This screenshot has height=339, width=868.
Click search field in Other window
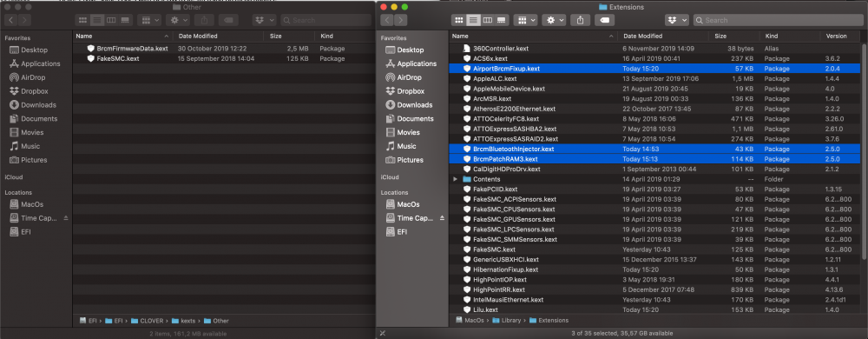tap(326, 20)
